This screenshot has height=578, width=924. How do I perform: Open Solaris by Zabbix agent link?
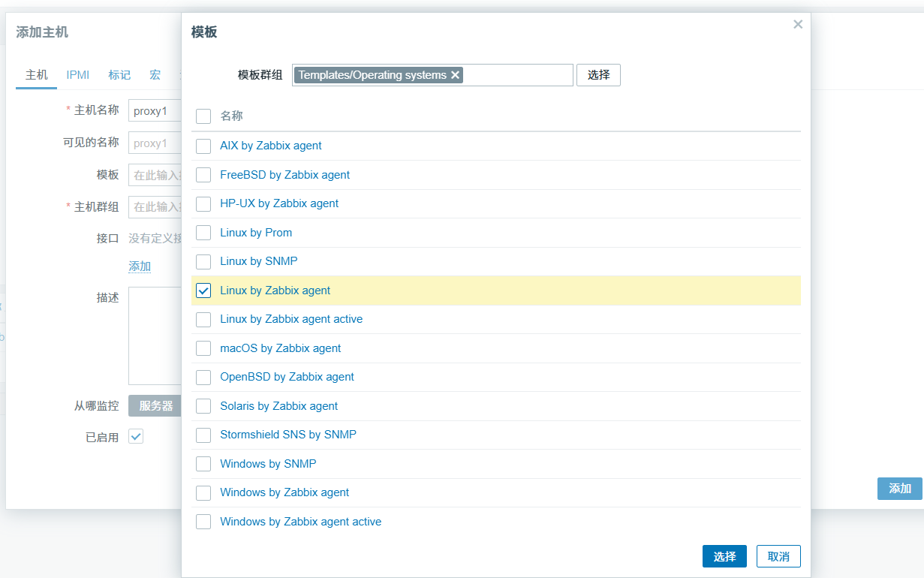(279, 406)
